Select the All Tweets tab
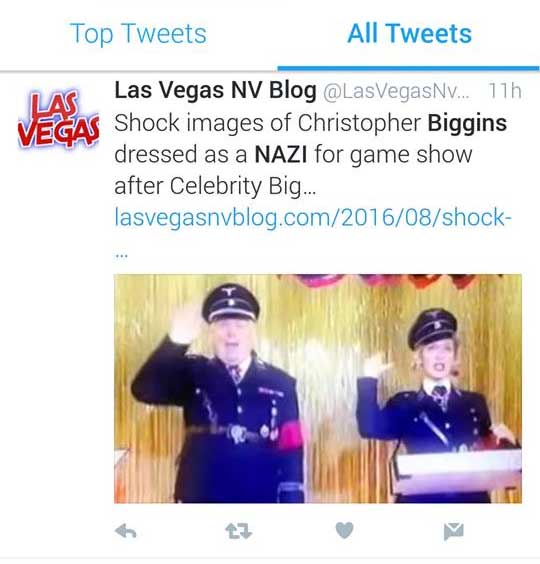 pos(409,33)
